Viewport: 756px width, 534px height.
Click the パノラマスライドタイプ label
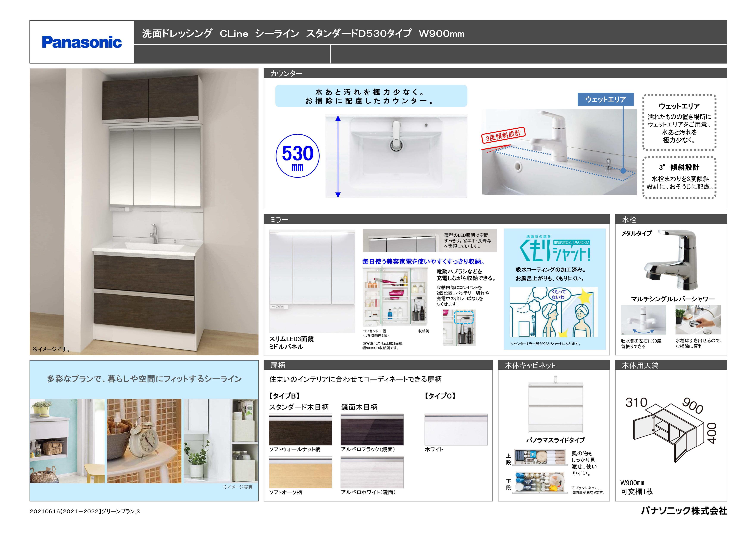click(x=555, y=440)
